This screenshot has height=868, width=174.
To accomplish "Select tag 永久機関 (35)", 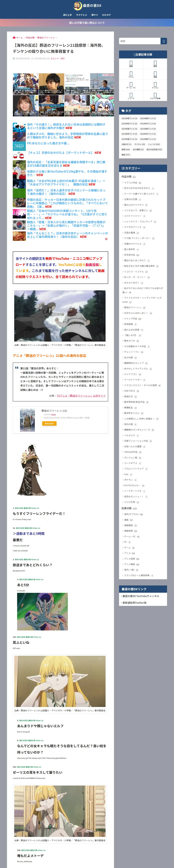I will tap(138, 149).
